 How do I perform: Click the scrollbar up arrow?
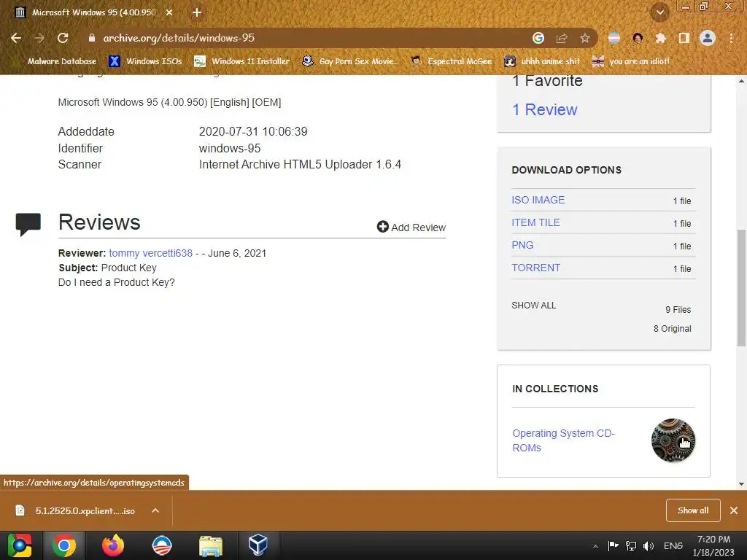tap(741, 81)
